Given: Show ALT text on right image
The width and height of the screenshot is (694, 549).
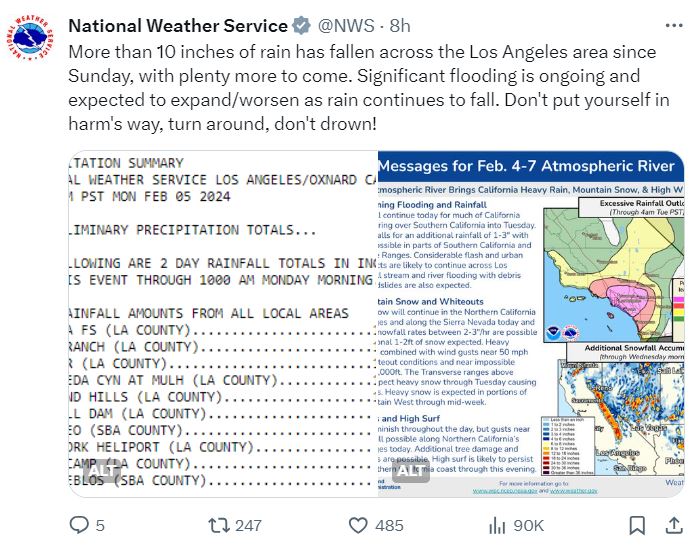Looking at the screenshot, I should coord(411,470).
